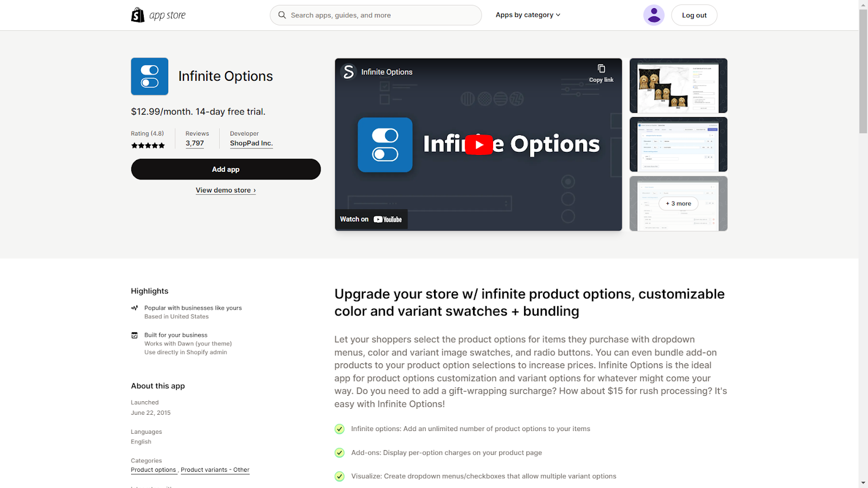
Task: Open the Shopify app store logo
Action: pos(158,15)
